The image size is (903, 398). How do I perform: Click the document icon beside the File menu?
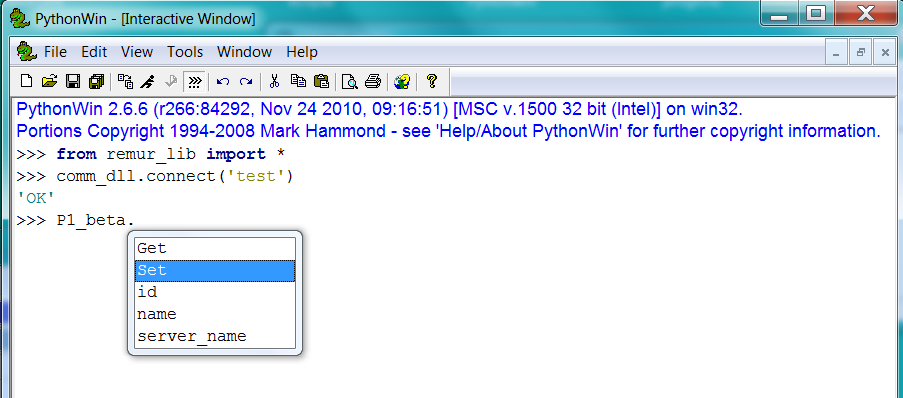pos(26,51)
